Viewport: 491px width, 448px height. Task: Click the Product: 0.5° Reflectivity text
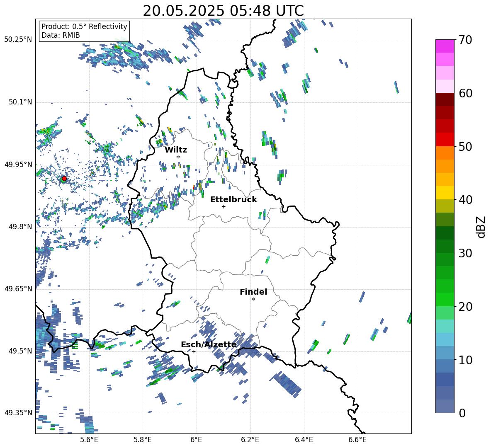[84, 26]
